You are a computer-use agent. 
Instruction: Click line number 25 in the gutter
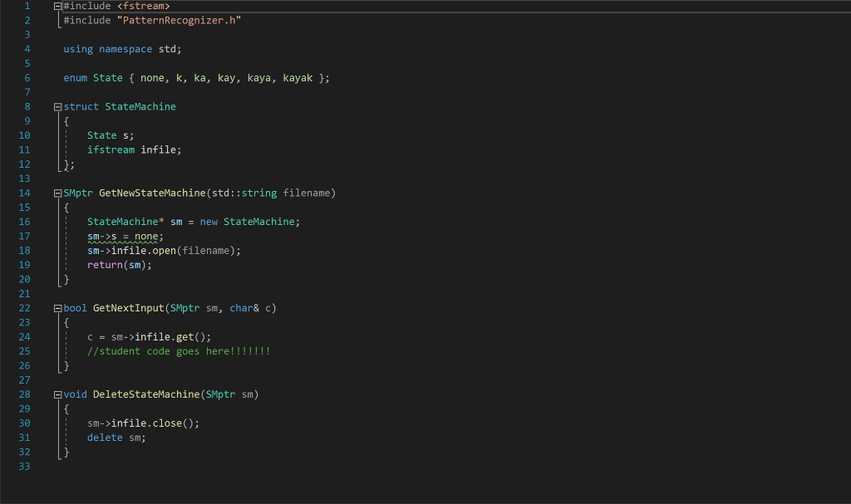[x=24, y=351]
